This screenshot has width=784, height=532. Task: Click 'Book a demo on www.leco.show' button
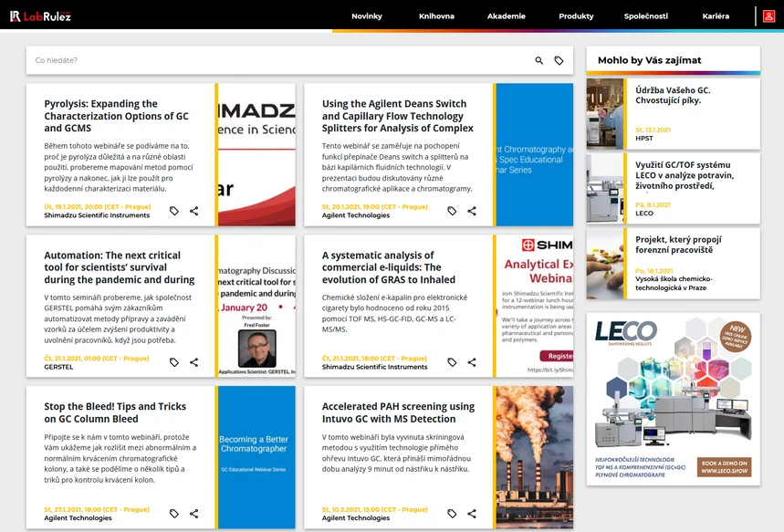pyautogui.click(x=724, y=467)
